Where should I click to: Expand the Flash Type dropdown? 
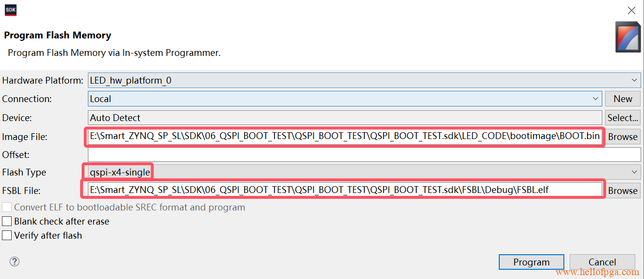(x=634, y=172)
